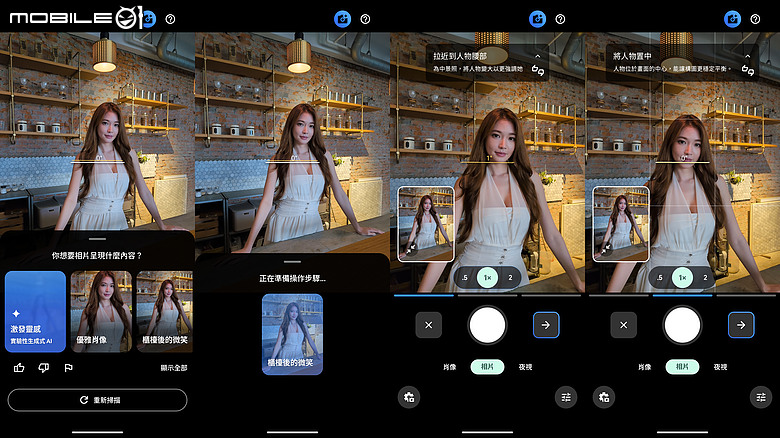The height and width of the screenshot is (438, 780).
Task: Report the suggestions with the flag icon
Action: pos(69,368)
